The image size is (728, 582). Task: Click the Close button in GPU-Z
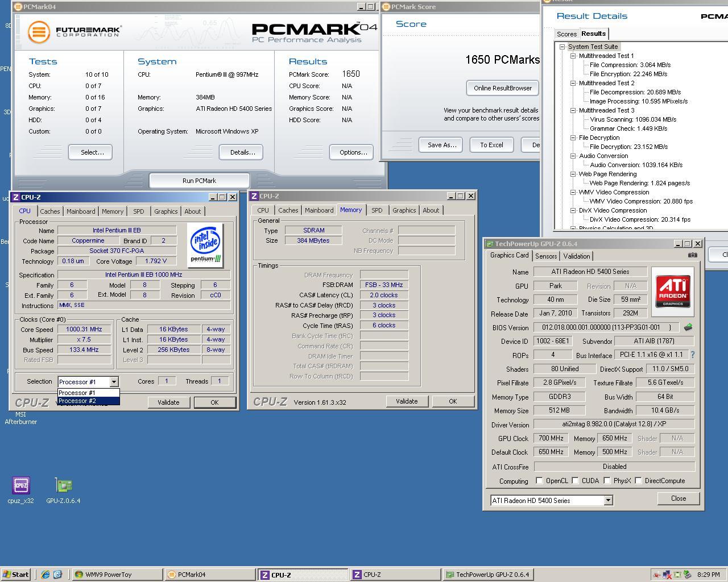pos(679,498)
